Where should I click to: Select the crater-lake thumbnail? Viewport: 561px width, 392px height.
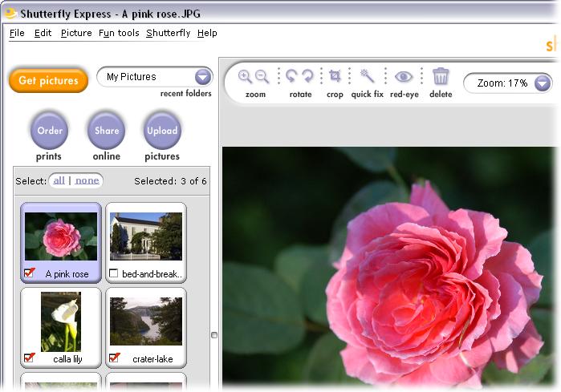[146, 321]
